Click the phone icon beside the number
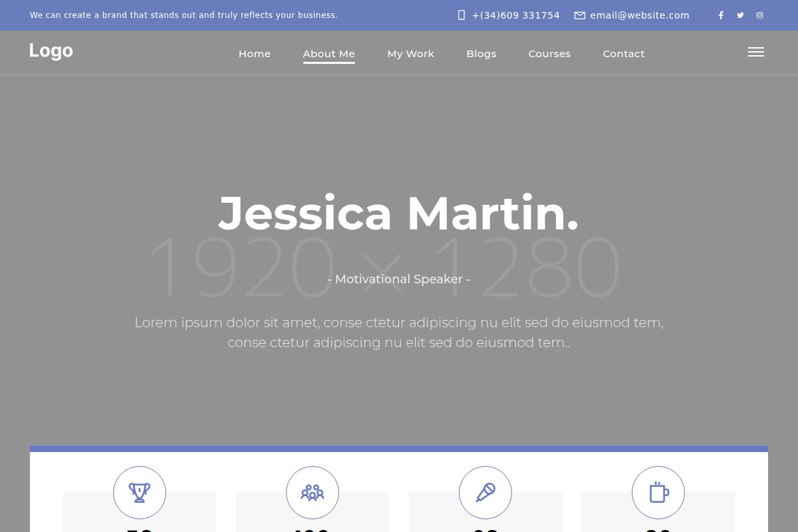 coord(462,15)
